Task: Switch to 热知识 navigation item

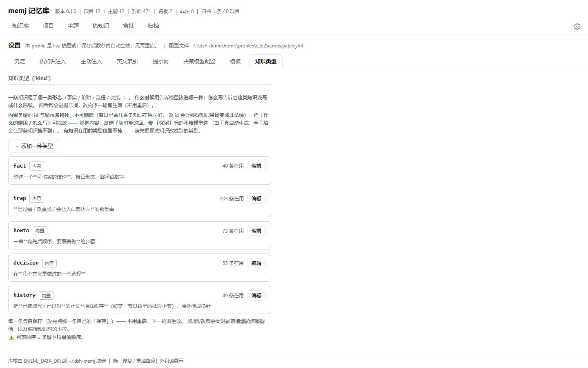Action: [x=101, y=26]
